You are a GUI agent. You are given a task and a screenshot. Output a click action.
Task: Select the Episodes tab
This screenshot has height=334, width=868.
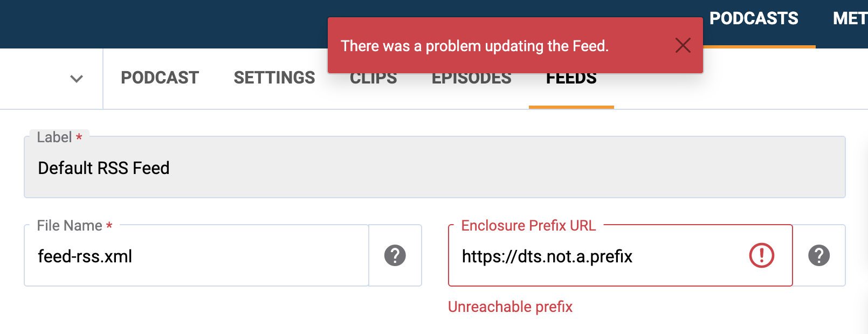click(471, 80)
